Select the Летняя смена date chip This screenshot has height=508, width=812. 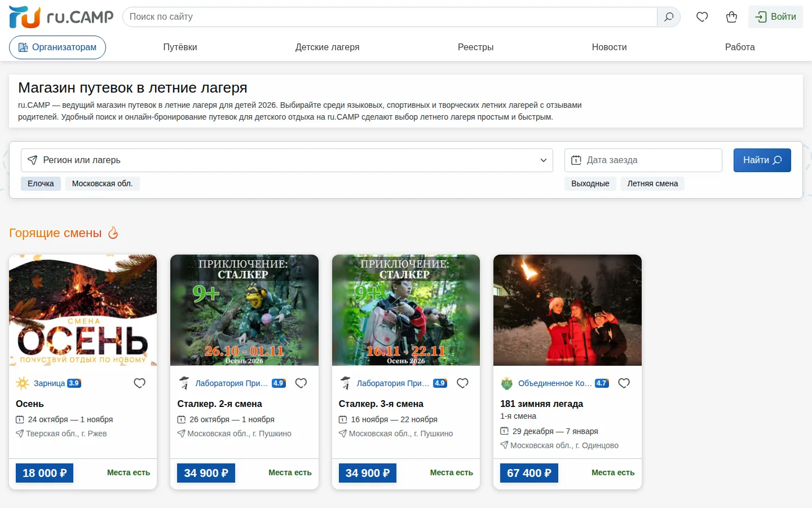[x=652, y=183]
